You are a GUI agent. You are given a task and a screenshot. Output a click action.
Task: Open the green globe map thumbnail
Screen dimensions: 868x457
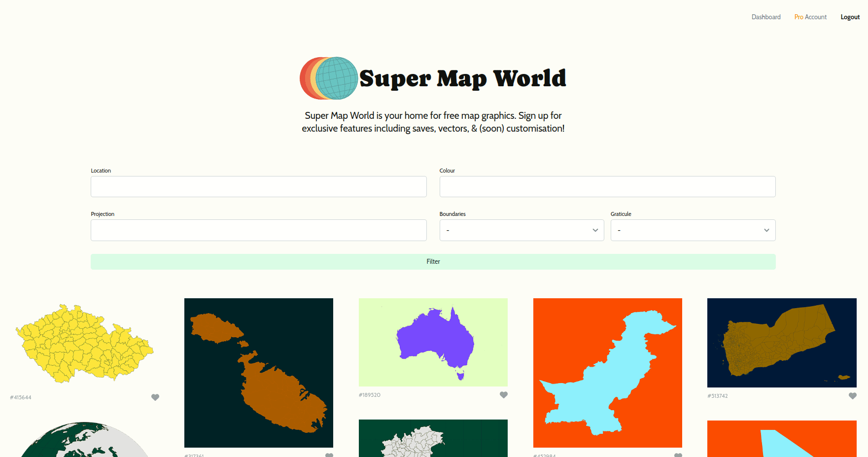point(84,439)
